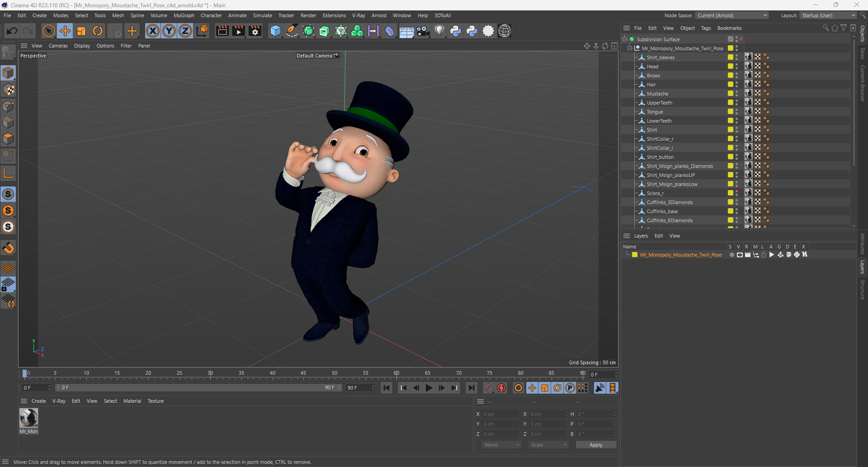Add a Bend deformer
The image size is (868, 467).
[x=390, y=31]
